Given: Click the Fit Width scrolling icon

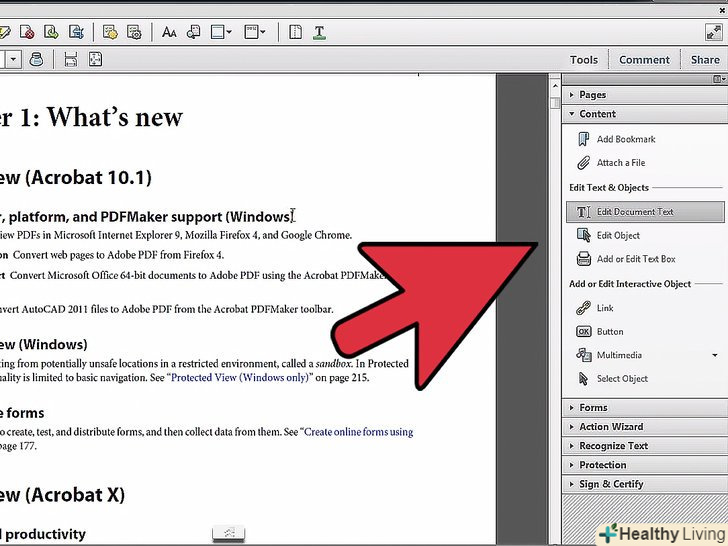Looking at the screenshot, I should 71,59.
